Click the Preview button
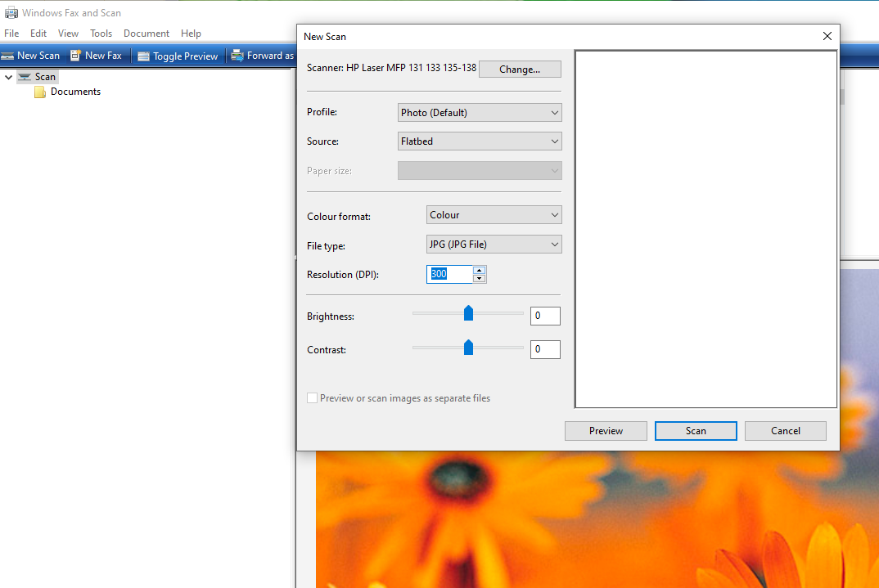879x588 pixels. click(606, 431)
